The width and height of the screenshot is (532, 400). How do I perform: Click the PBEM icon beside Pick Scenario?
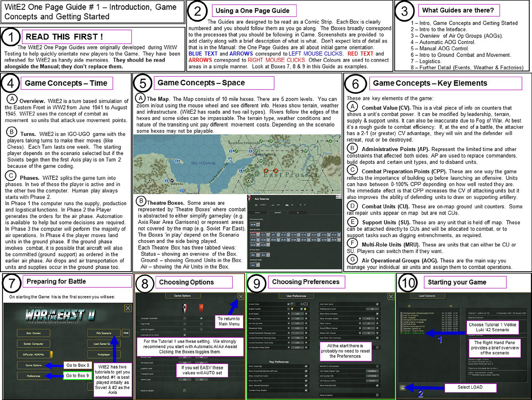tap(125, 333)
